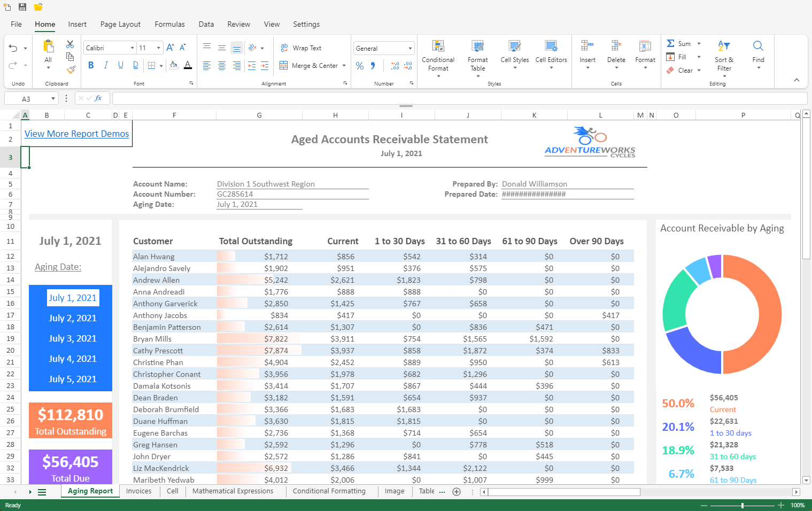Click the zoom slider in the status bar
This screenshot has height=511, width=812.
[742, 505]
